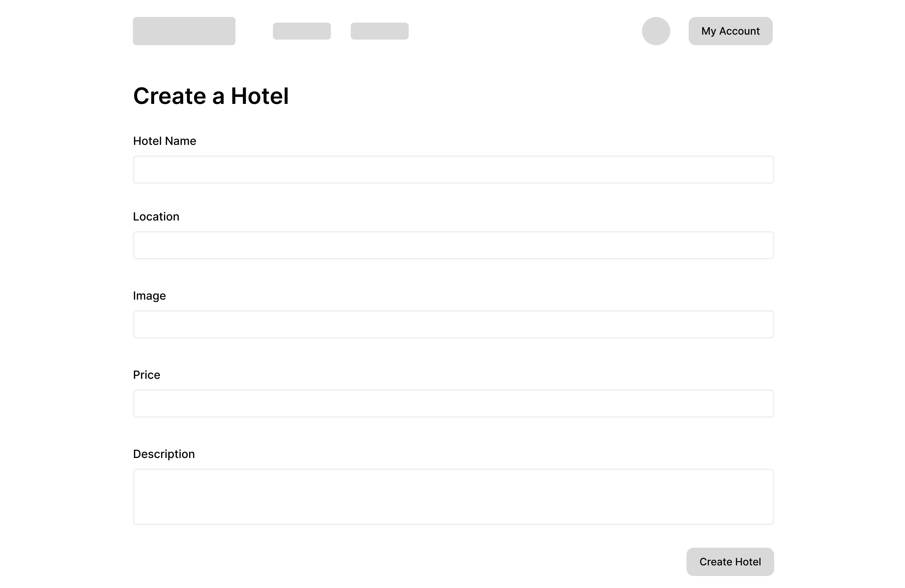Viewport: 905px width, 588px height.
Task: Open the My Account button
Action: [x=730, y=31]
